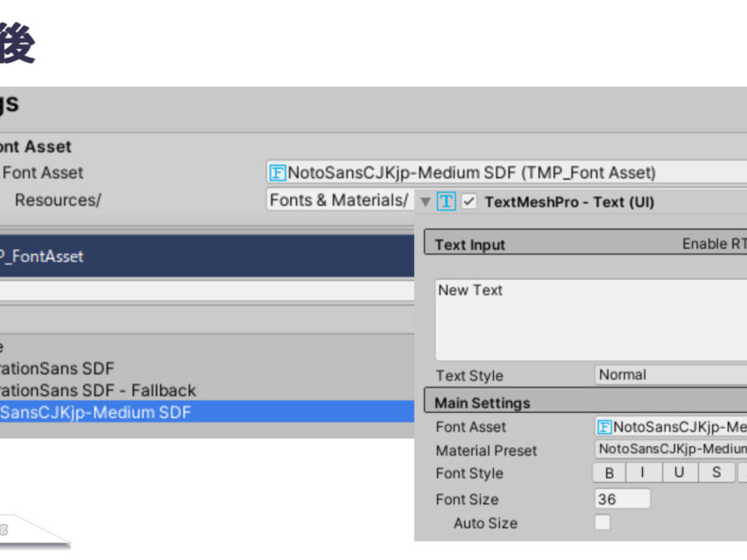Click the Material Preset label

pos(486,451)
